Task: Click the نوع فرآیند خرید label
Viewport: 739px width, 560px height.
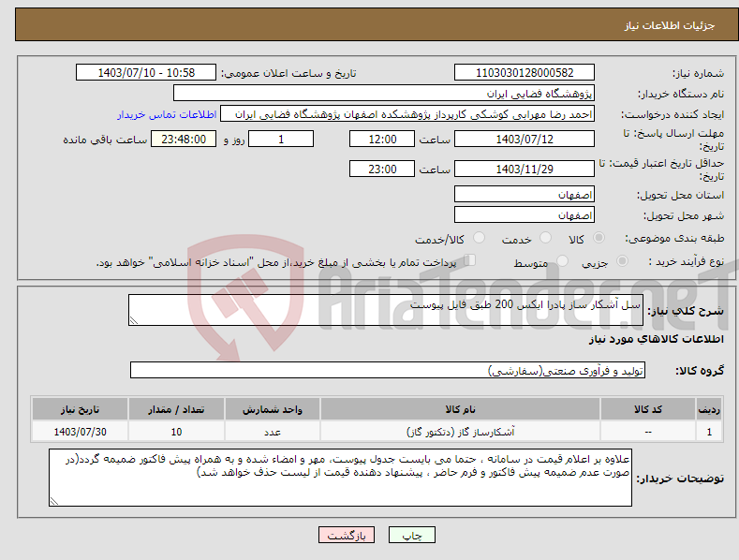Action: [687, 261]
